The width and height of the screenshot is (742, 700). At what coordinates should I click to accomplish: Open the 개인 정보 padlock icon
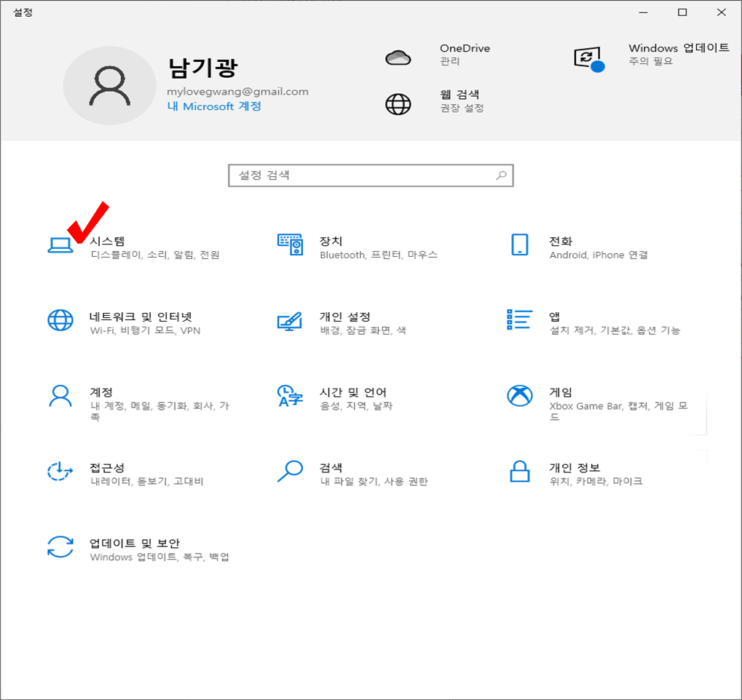(520, 471)
